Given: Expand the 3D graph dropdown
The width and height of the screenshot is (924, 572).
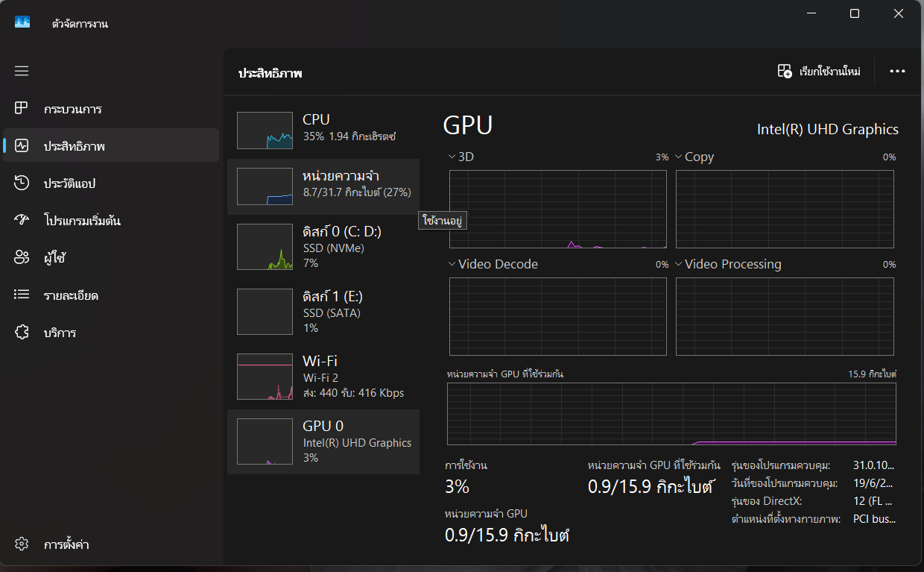Looking at the screenshot, I should (x=452, y=157).
